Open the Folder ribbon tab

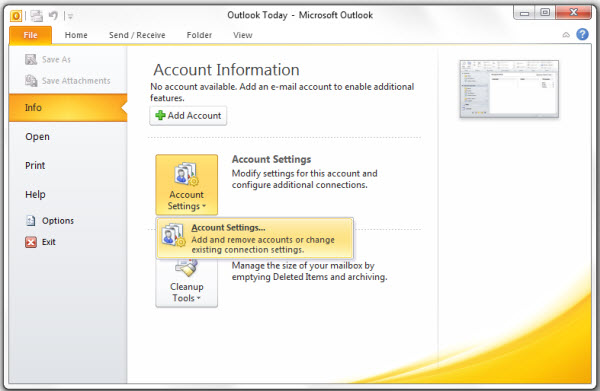(x=199, y=35)
